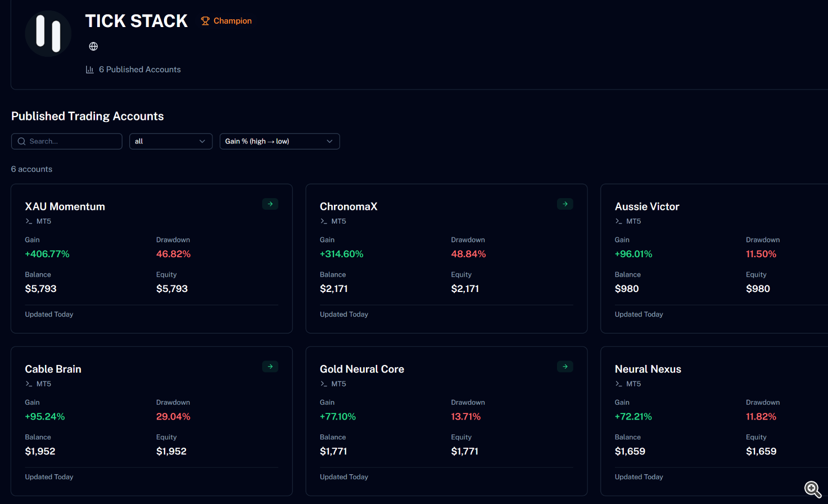Click the Champion trophy badge
The height and width of the screenshot is (504, 828).
(x=226, y=21)
